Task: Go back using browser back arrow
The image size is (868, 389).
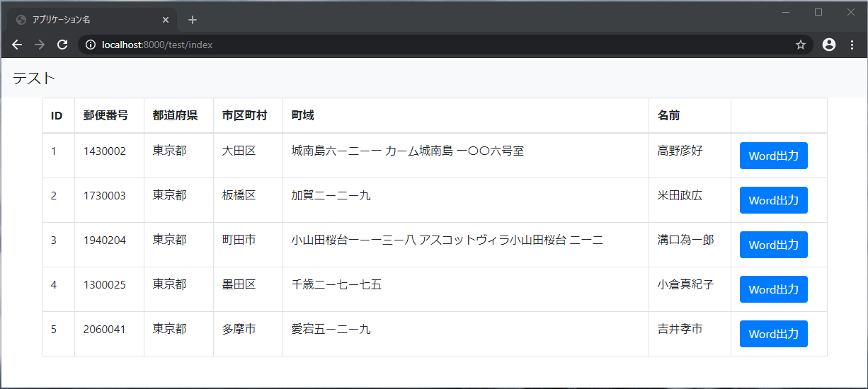Action: [17, 45]
